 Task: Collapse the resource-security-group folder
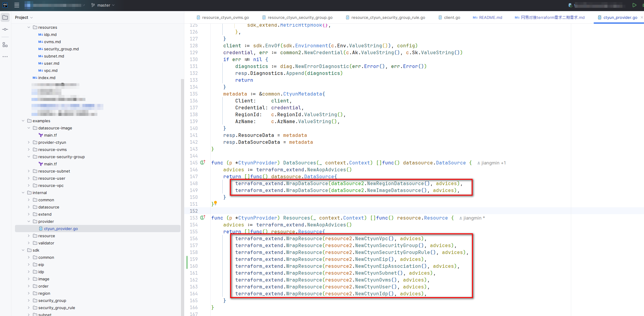pyautogui.click(x=29, y=157)
